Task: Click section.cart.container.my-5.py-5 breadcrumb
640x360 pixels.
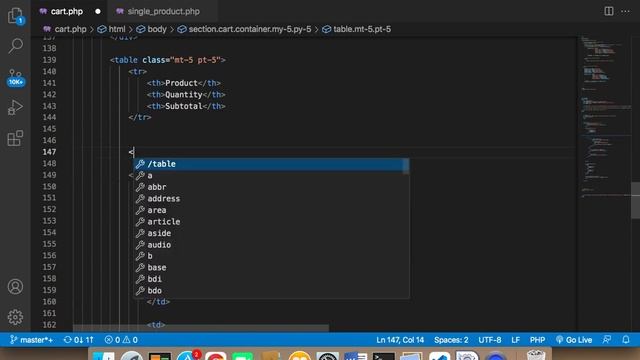Action: coord(250,29)
